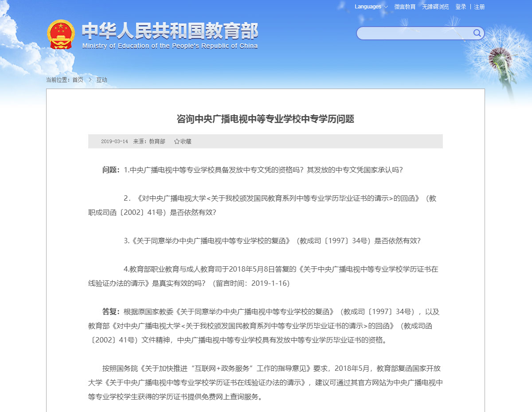532x412 pixels.
Task: Open 微言教育 from the top bar
Action: click(404, 7)
